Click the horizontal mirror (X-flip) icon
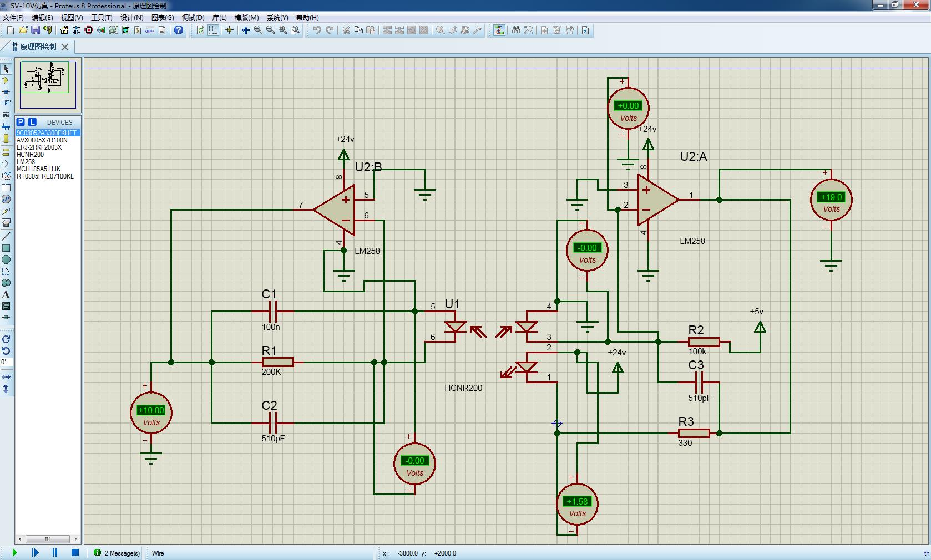The image size is (931, 560). coord(6,377)
